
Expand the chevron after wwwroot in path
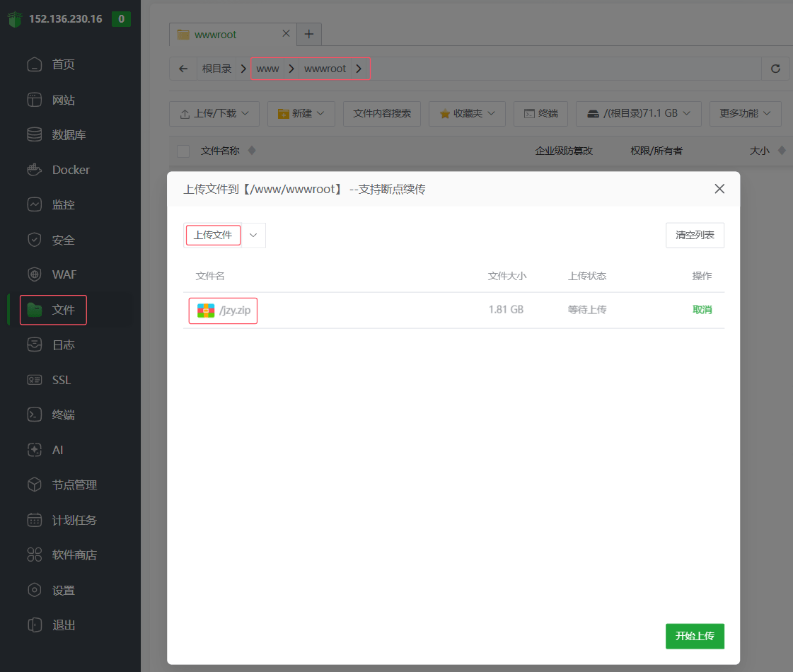[x=359, y=69]
